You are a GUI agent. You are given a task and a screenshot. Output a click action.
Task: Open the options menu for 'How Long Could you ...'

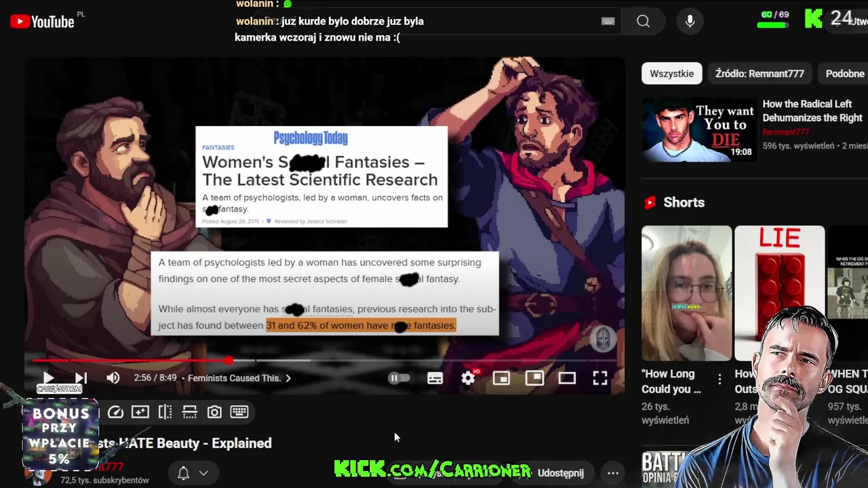pyautogui.click(x=720, y=379)
